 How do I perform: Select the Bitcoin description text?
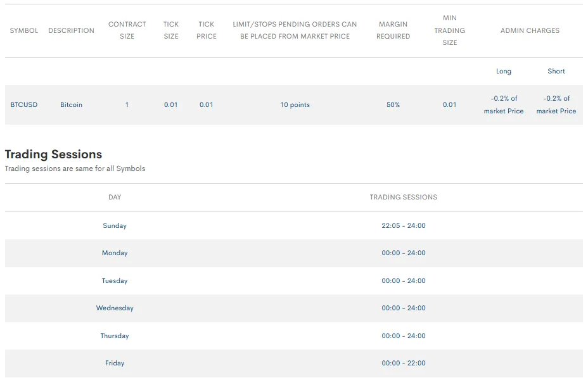click(x=71, y=104)
